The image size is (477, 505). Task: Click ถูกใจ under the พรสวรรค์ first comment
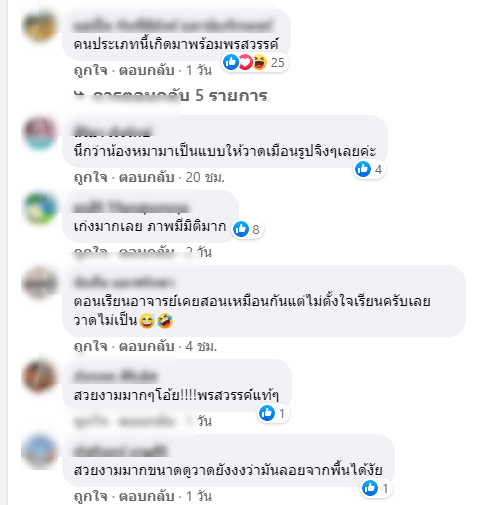[x=91, y=71]
